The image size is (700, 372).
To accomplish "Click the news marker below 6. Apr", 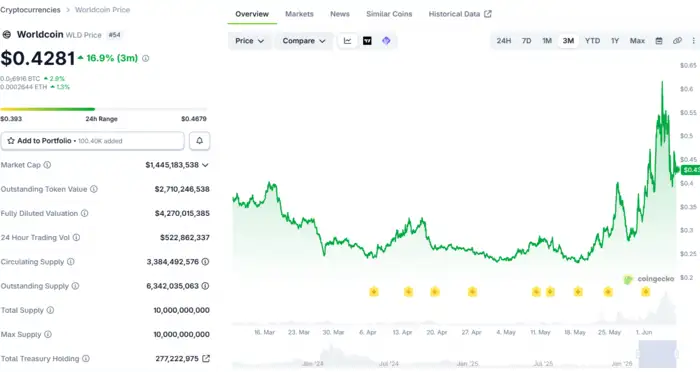I will pos(374,292).
